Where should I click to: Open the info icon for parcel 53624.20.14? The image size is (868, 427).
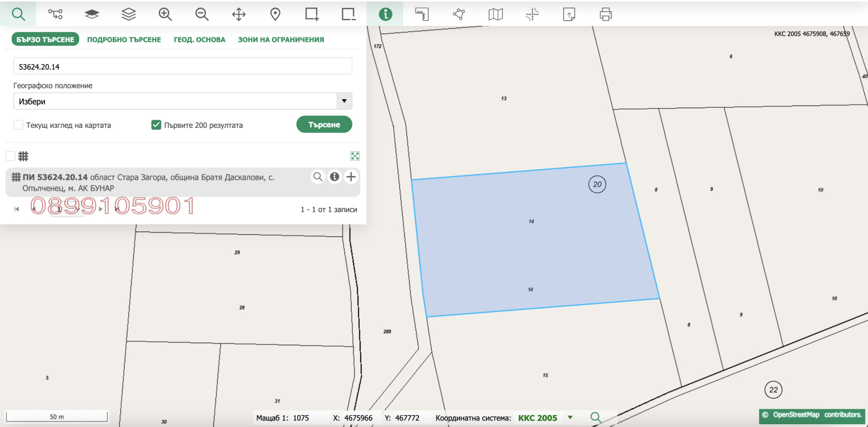[x=335, y=177]
